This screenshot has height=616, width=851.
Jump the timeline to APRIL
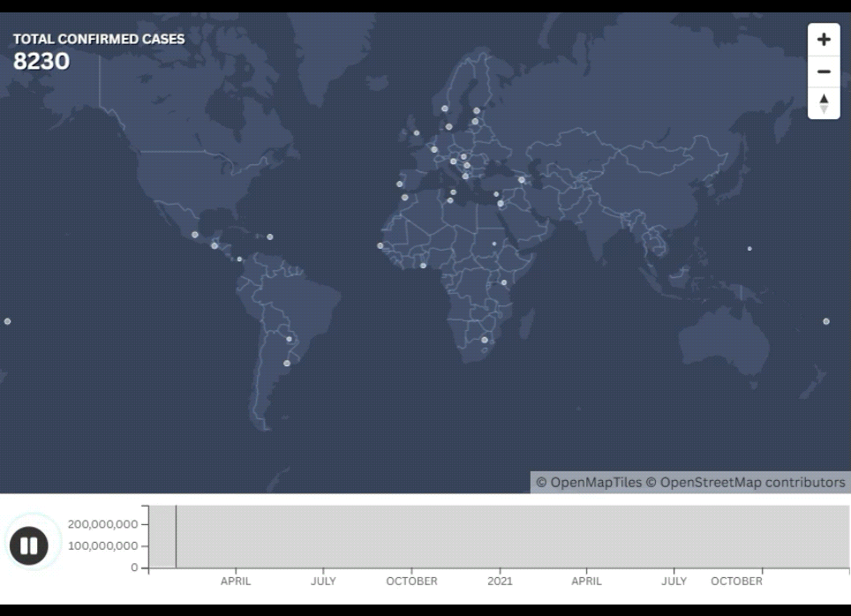click(x=235, y=582)
